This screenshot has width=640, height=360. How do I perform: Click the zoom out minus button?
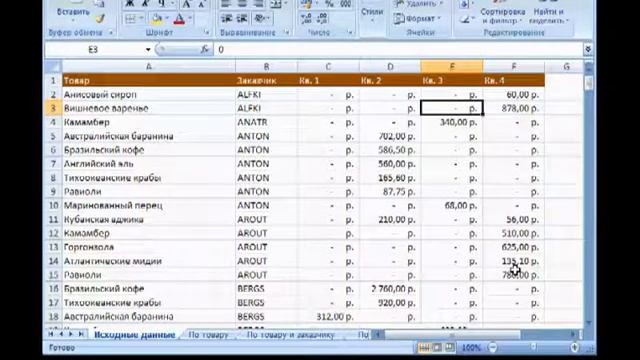[x=493, y=348]
